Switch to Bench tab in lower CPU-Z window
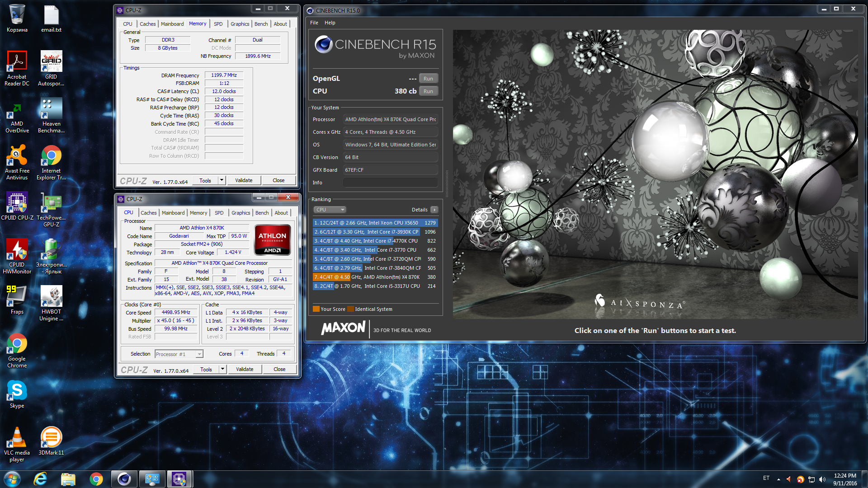The image size is (868, 488). click(x=262, y=213)
